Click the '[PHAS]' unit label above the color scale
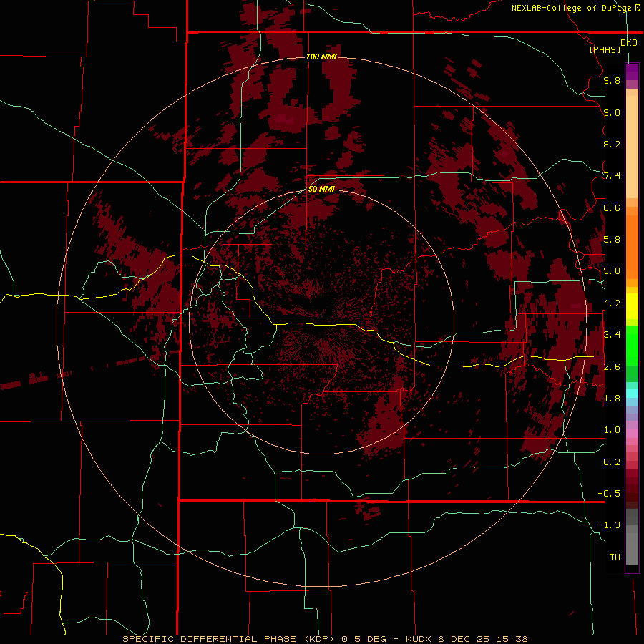This screenshot has height=644, width=644. 605,49
